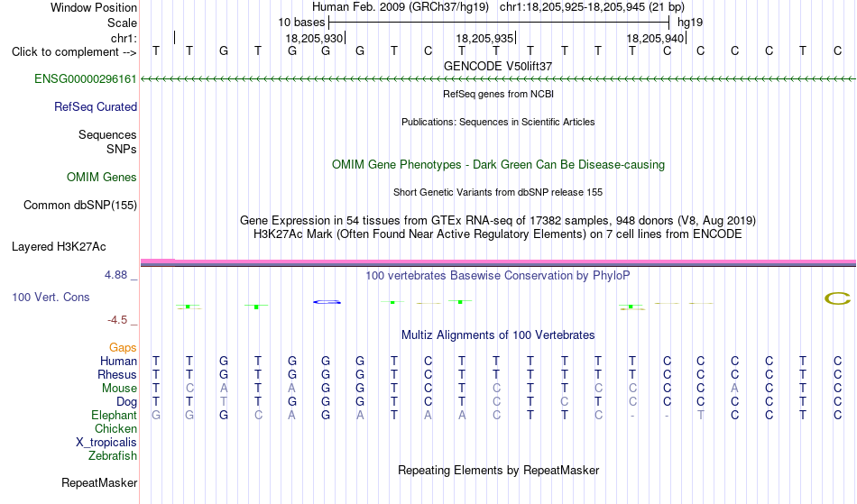Click the Dog alignment row label
This screenshot has width=857, height=504.
click(127, 402)
